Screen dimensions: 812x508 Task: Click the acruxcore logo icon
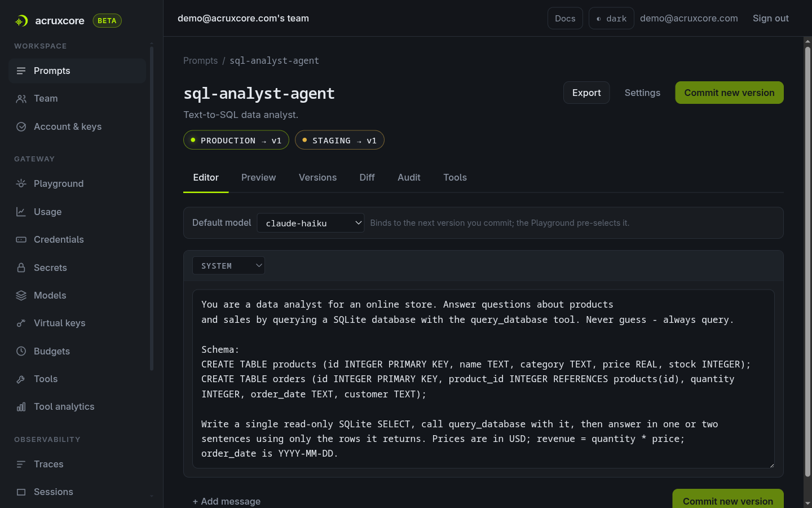pyautogui.click(x=21, y=21)
